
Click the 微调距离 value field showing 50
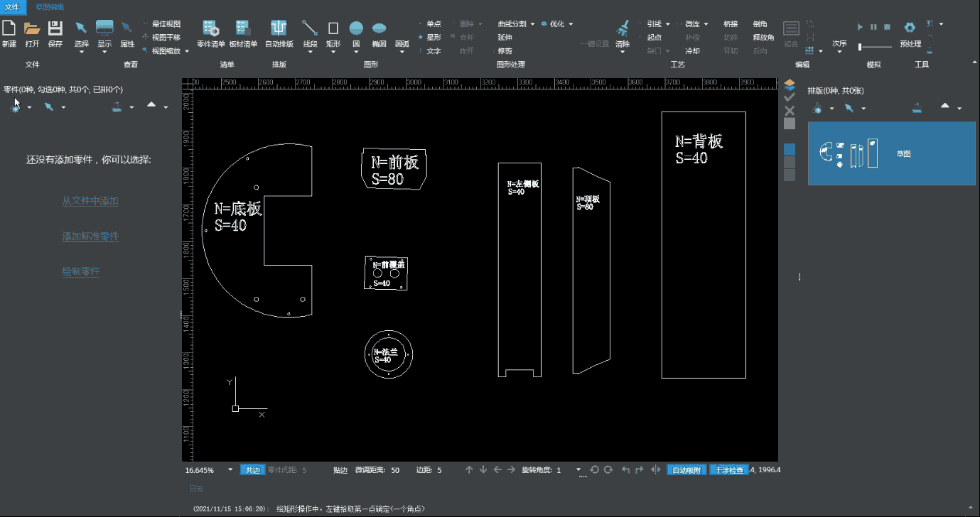pyautogui.click(x=395, y=470)
